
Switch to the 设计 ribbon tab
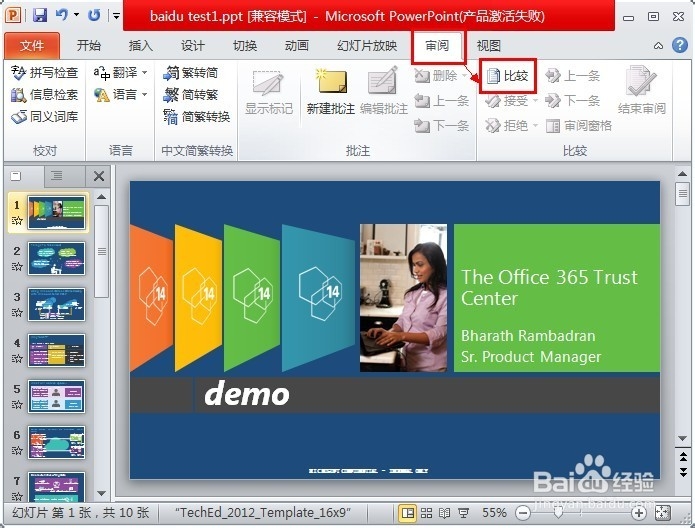tap(193, 45)
